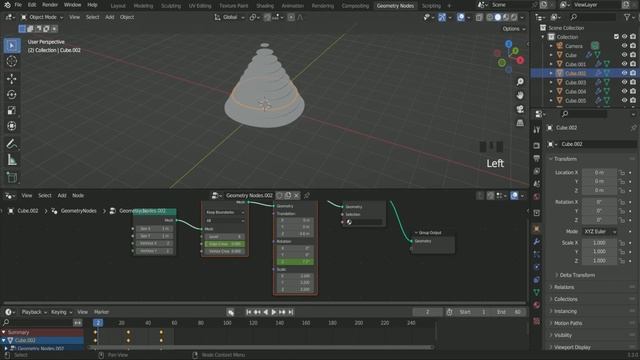
Task: Toggle X-ray display mode
Action: point(479,17)
